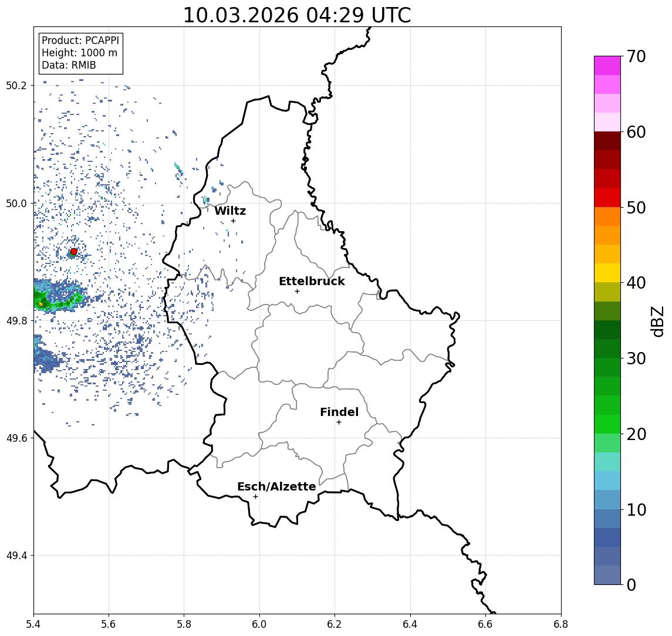Select the Wiltz label text
Image resolution: width=672 pixels, height=636 pixels.
point(230,211)
